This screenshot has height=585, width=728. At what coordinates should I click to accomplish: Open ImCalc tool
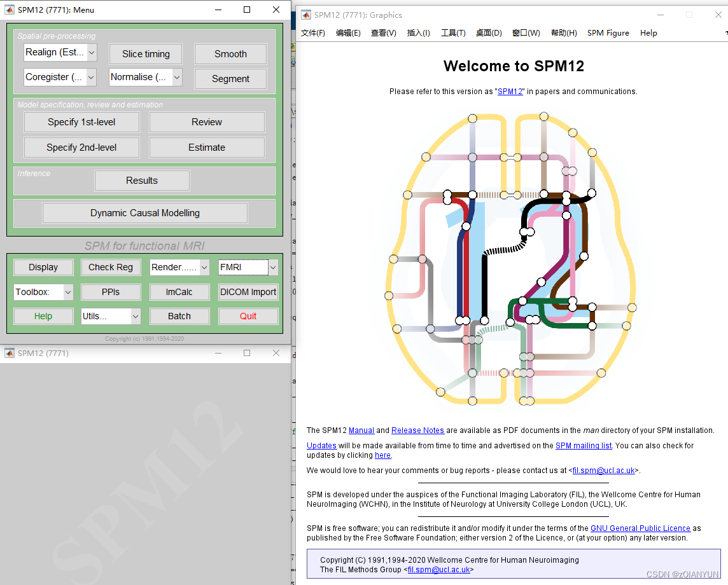pyautogui.click(x=179, y=292)
